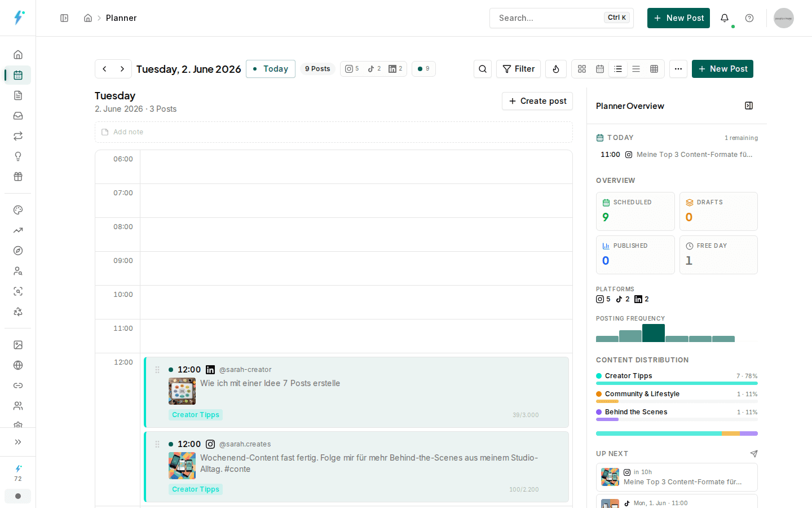Open the team users sidebar icon

18,406
